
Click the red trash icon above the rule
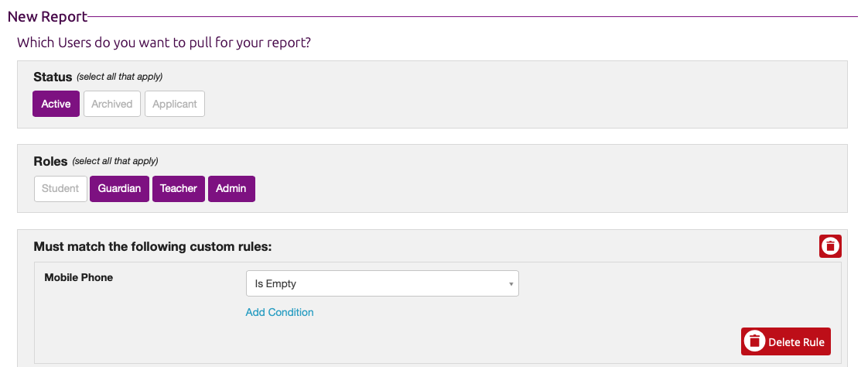[830, 246]
